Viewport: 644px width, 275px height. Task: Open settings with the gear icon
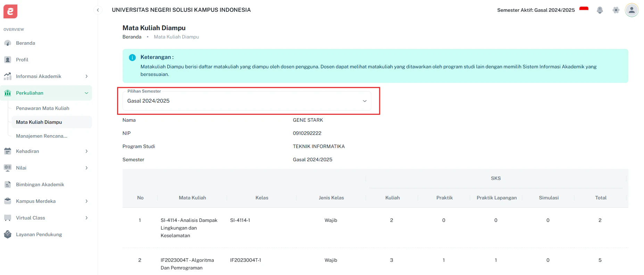click(616, 10)
